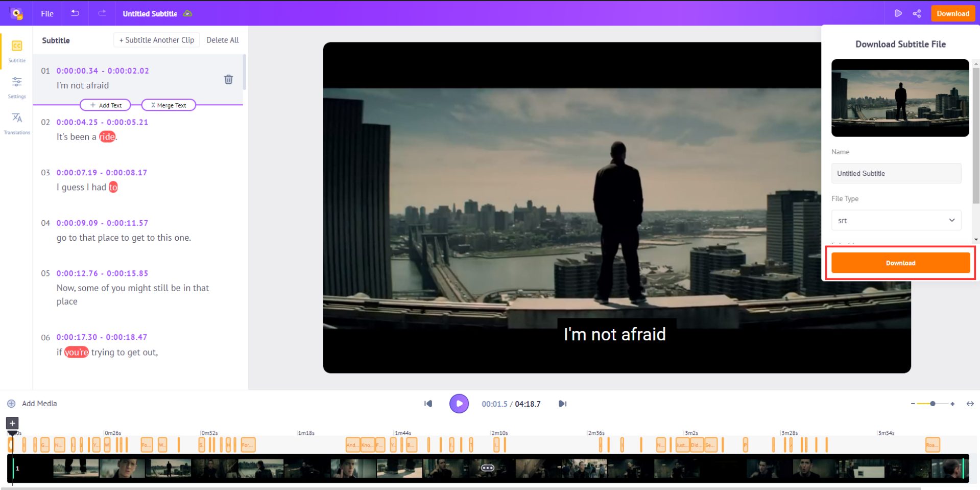Click the undo arrow in top bar
The image size is (980, 490).
click(x=75, y=13)
